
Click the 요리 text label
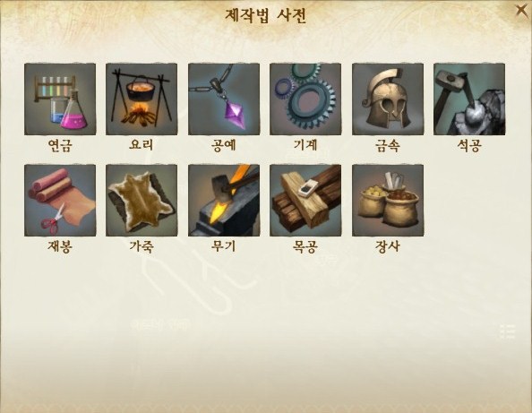(142, 145)
